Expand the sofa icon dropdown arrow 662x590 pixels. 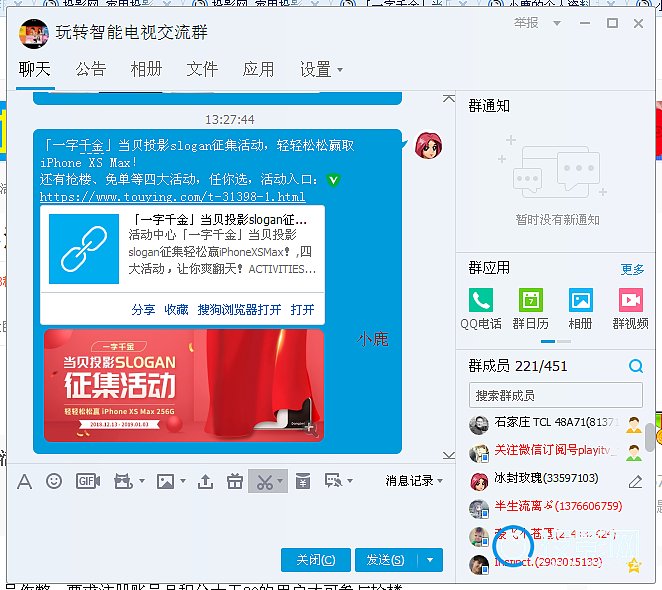pyautogui.click(x=142, y=481)
